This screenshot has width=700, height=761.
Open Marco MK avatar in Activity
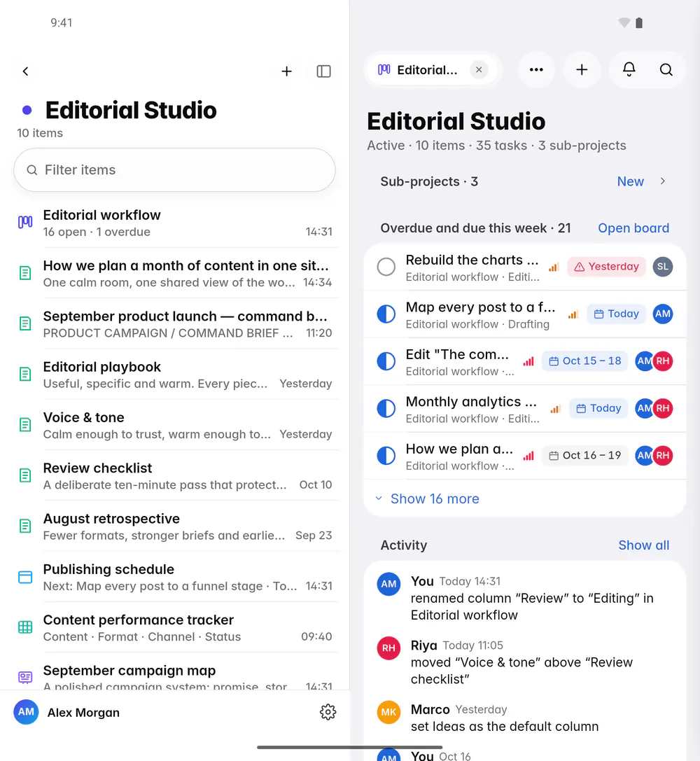click(x=388, y=712)
